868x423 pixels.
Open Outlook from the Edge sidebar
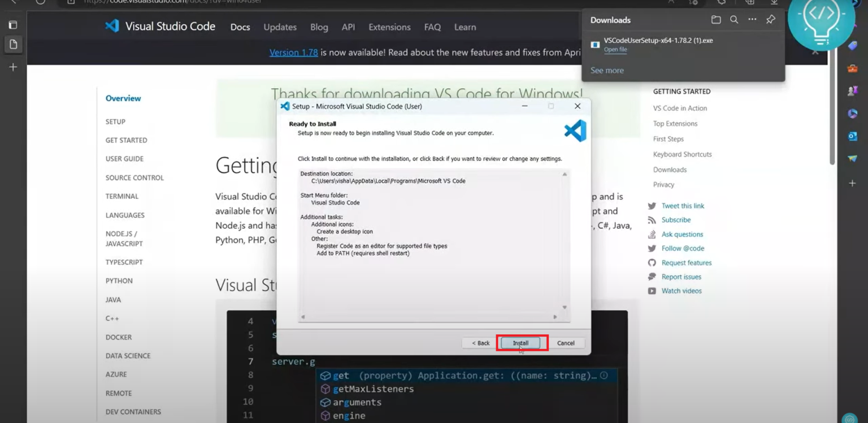[853, 136]
